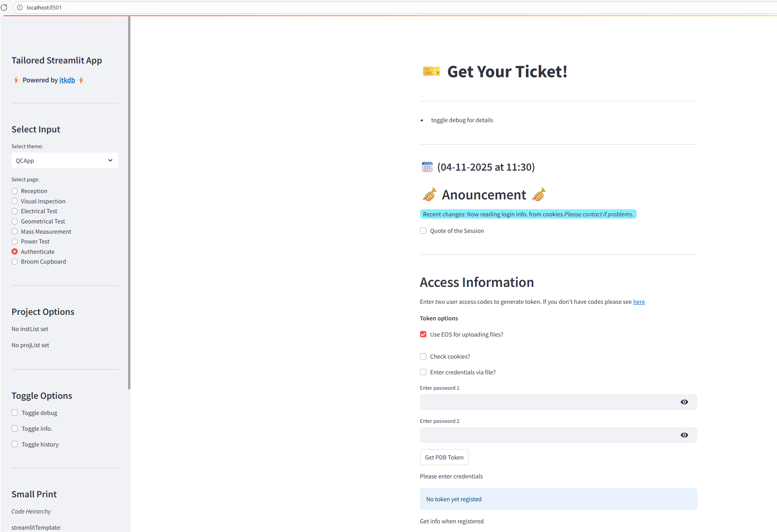The image size is (777, 532).
Task: Click the ticket icon beside Get Your Ticket
Action: click(x=431, y=71)
